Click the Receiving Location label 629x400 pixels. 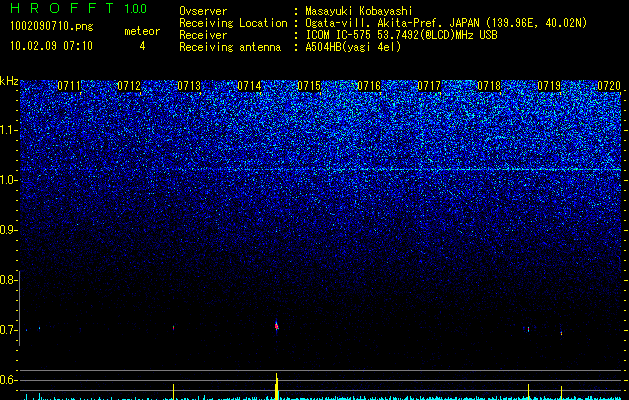(x=233, y=23)
